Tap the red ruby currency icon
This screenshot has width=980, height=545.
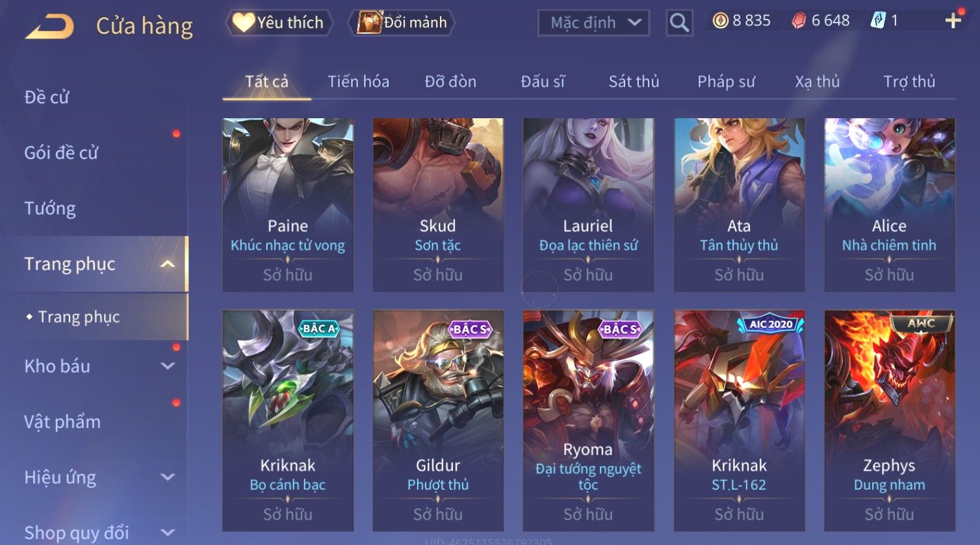pos(799,21)
